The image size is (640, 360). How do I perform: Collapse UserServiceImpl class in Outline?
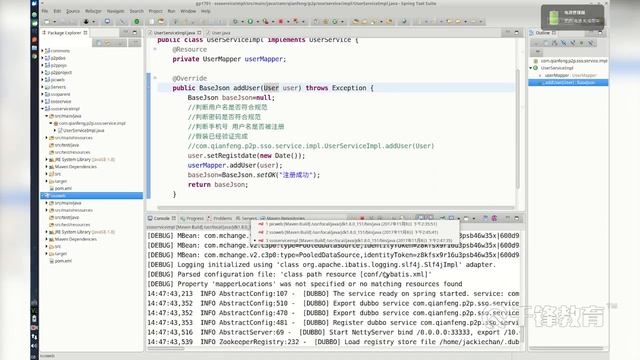(531, 68)
